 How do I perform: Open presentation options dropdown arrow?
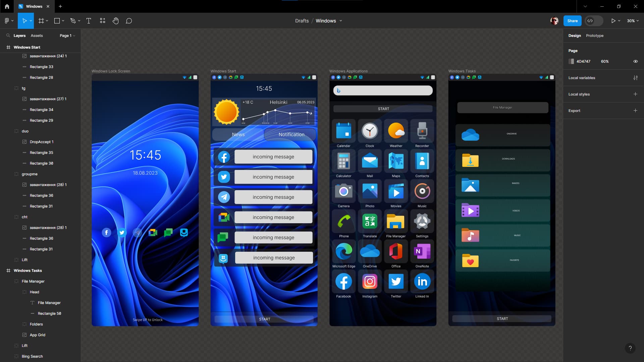[619, 21]
